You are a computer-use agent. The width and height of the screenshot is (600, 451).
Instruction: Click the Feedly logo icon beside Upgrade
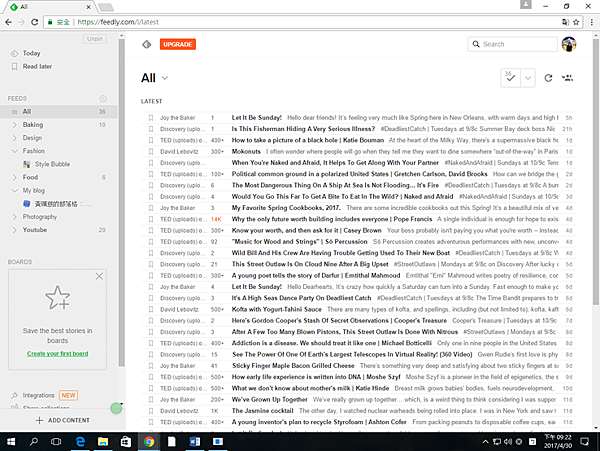point(147,44)
